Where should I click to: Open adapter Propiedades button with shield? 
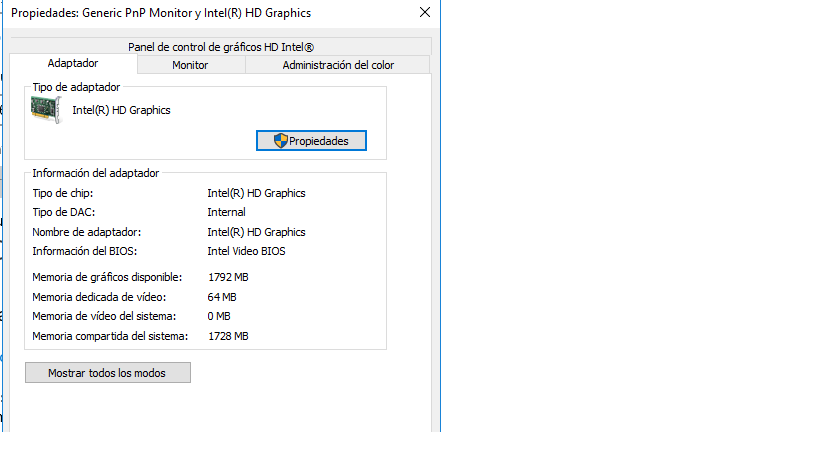pyautogui.click(x=311, y=140)
